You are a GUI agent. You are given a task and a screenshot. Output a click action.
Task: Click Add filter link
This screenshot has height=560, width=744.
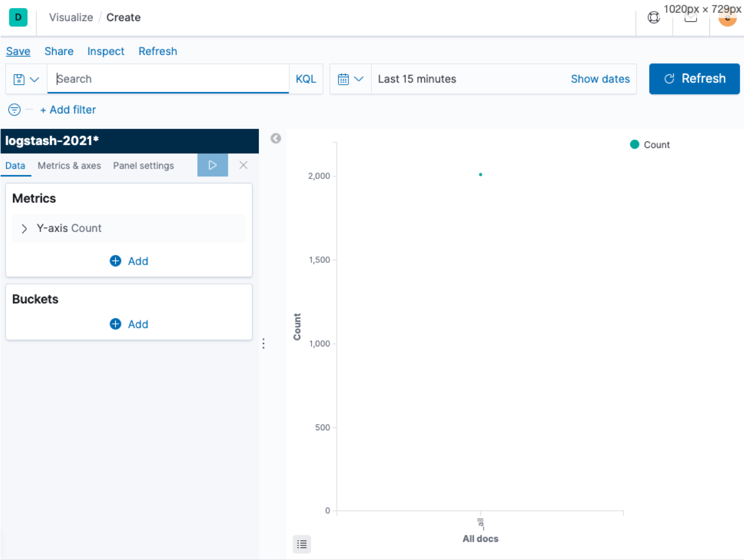(68, 110)
